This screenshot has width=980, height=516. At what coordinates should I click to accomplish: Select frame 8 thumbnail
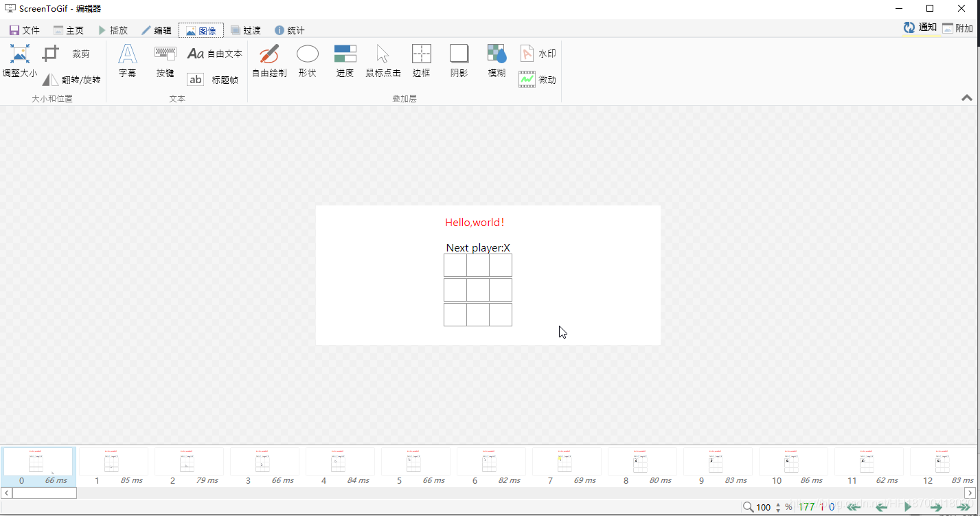pos(643,467)
